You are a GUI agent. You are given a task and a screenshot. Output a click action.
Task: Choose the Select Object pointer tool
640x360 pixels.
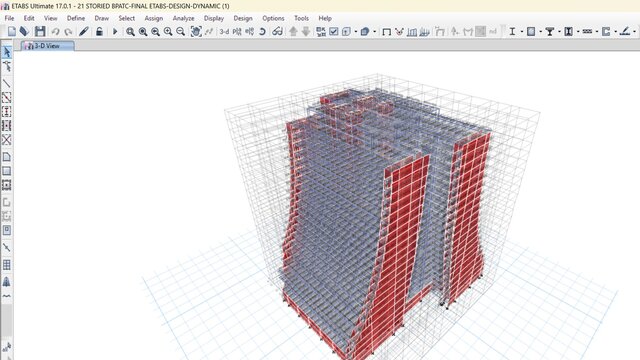click(7, 52)
